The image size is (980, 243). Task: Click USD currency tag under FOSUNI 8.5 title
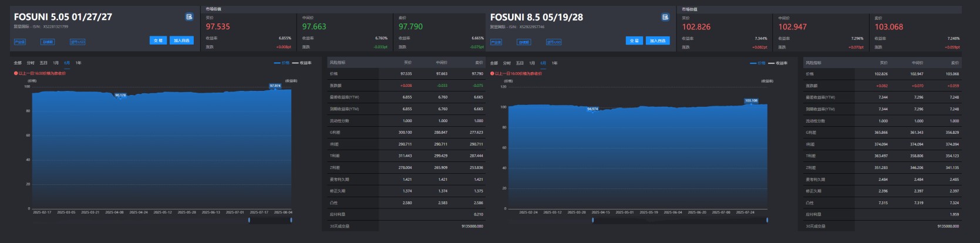pyautogui.click(x=554, y=42)
